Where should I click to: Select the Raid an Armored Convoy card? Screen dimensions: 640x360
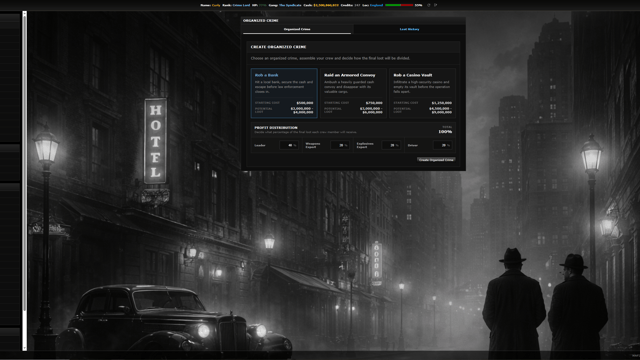point(353,93)
